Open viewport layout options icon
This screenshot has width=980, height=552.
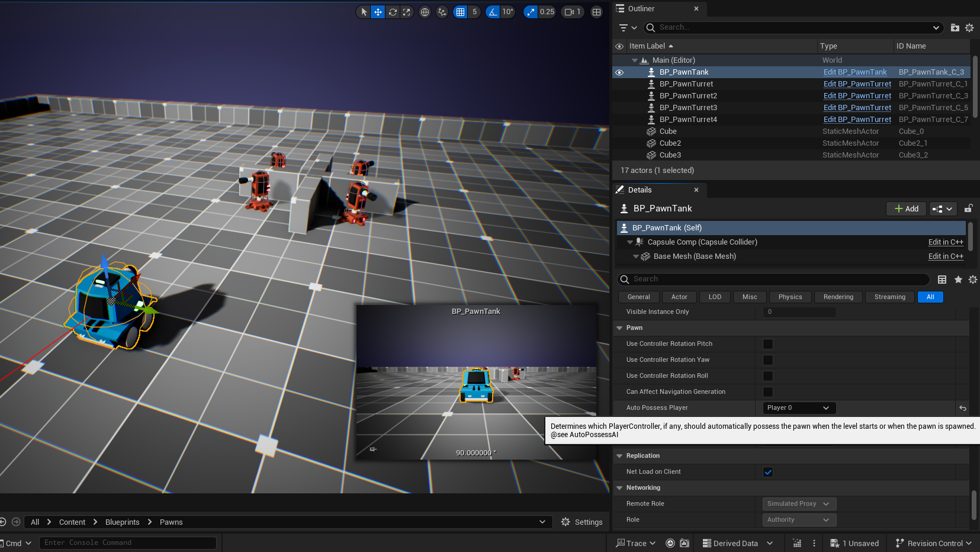[x=597, y=12]
